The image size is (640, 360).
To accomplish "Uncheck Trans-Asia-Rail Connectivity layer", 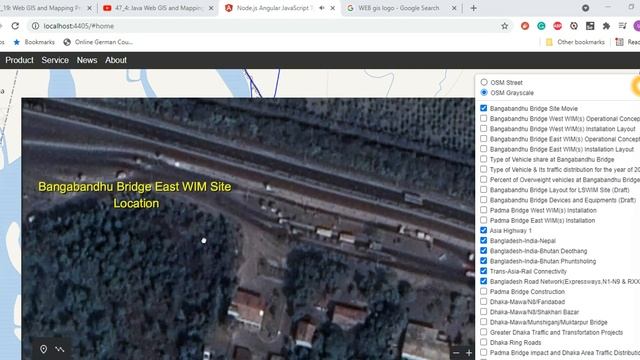I will pyautogui.click(x=484, y=271).
